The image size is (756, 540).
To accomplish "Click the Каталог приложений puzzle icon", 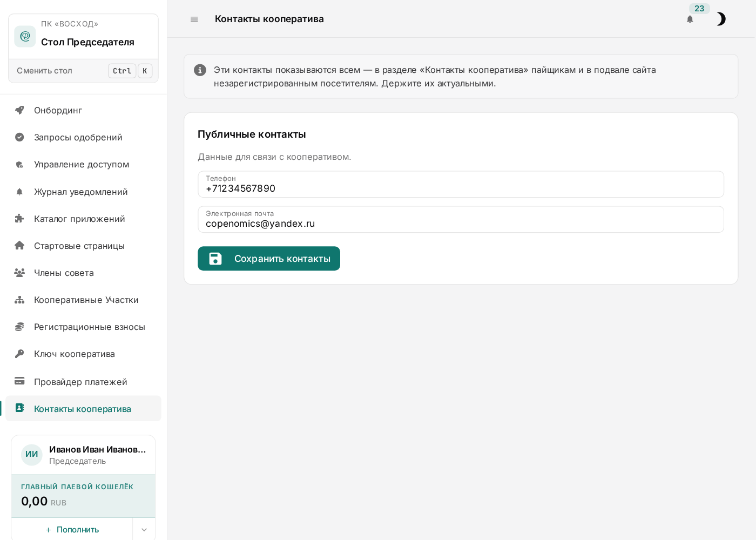I will [19, 219].
